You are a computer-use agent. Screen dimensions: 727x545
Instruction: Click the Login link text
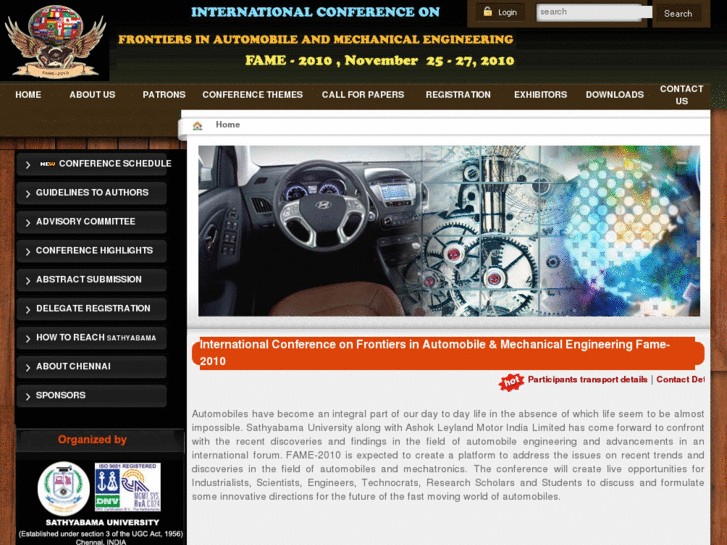click(507, 13)
